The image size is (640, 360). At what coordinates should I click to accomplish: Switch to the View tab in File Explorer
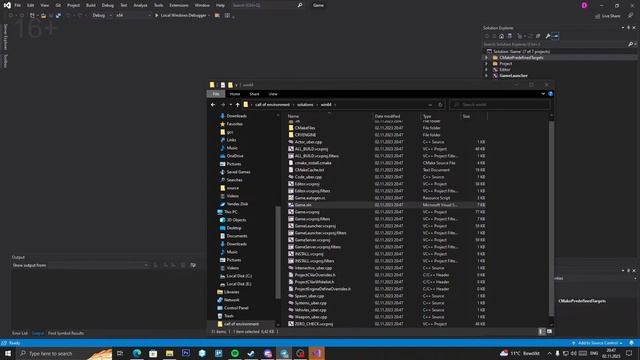click(273, 94)
